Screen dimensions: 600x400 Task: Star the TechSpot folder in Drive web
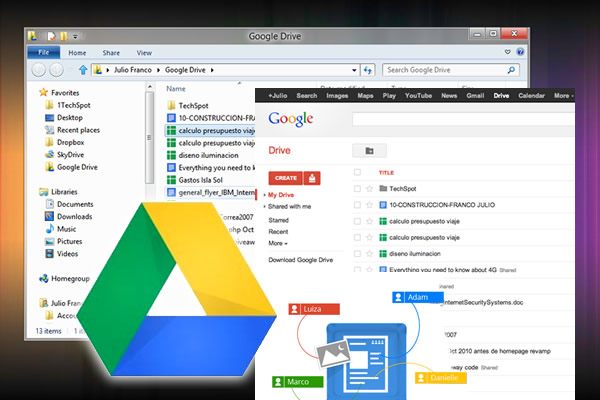[x=369, y=189]
